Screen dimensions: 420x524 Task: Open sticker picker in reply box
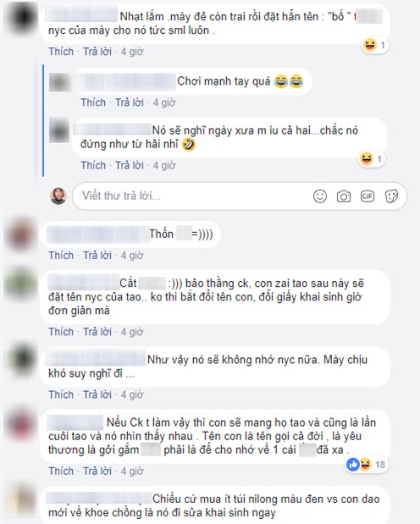[x=391, y=196]
